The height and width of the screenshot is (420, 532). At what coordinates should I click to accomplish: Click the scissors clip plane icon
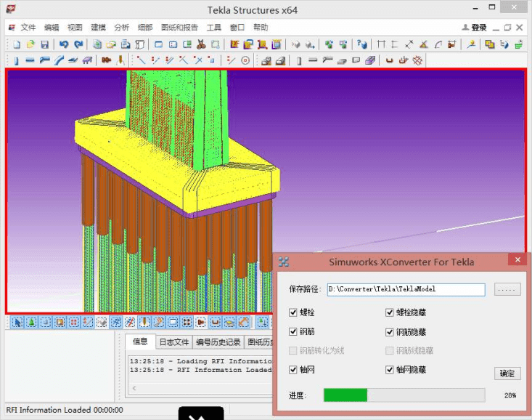tap(202, 44)
